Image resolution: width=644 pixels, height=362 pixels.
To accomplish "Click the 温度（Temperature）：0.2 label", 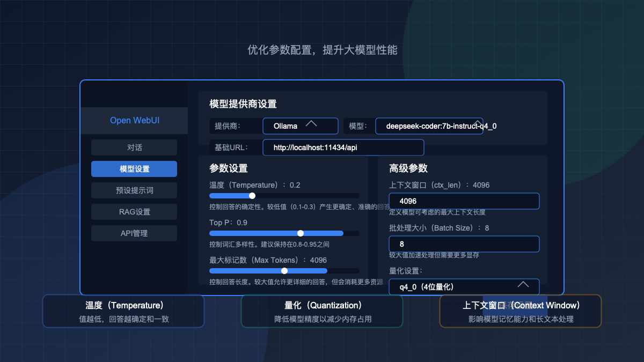I will [x=255, y=185].
